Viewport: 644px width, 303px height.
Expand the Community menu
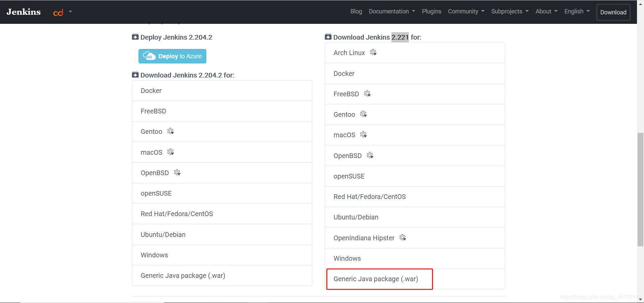pyautogui.click(x=466, y=11)
